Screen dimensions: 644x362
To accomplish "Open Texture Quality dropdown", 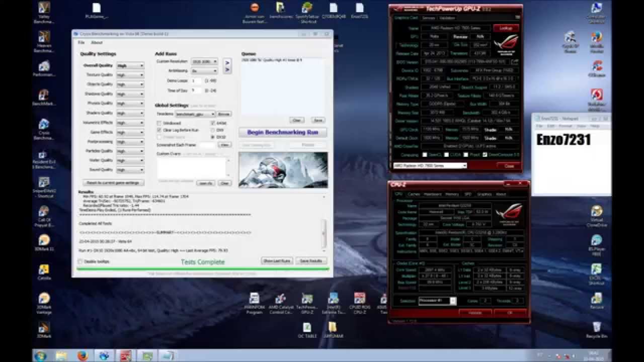I will pyautogui.click(x=130, y=75).
